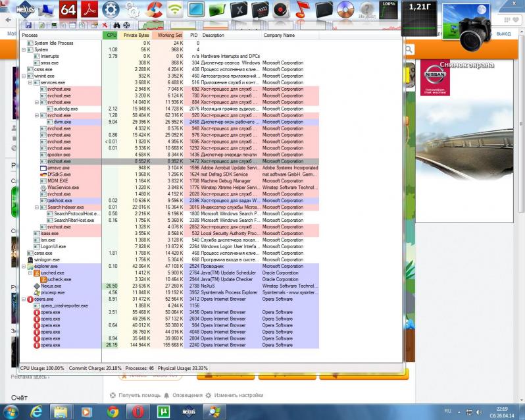
Task: Launch the red 64 icon in the dock
Action: [68, 9]
